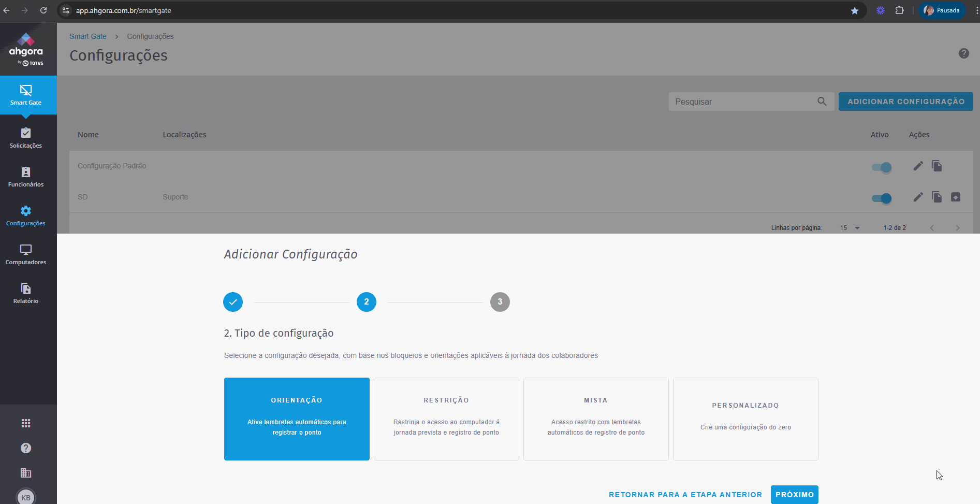
Task: Open the help question mark at top right
Action: [x=963, y=53]
